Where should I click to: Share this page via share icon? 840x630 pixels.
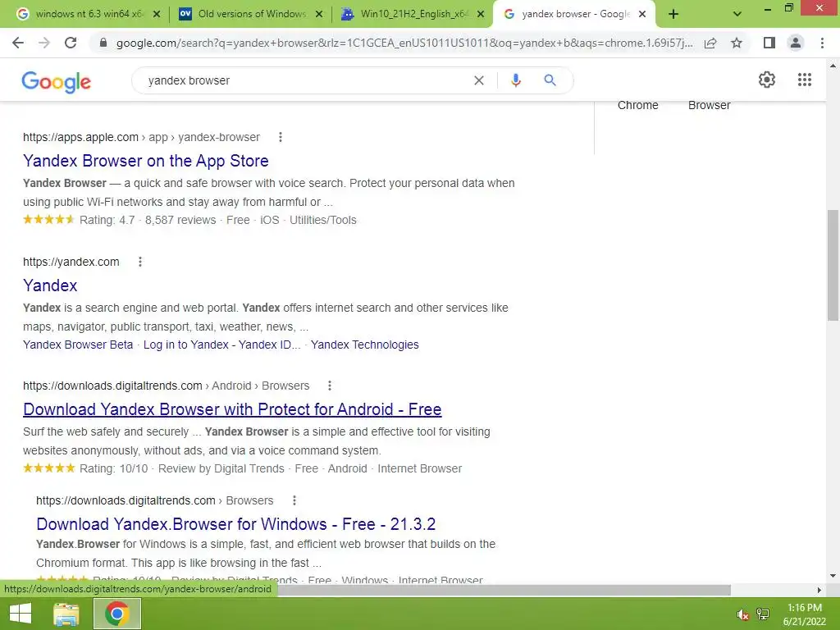(x=710, y=43)
